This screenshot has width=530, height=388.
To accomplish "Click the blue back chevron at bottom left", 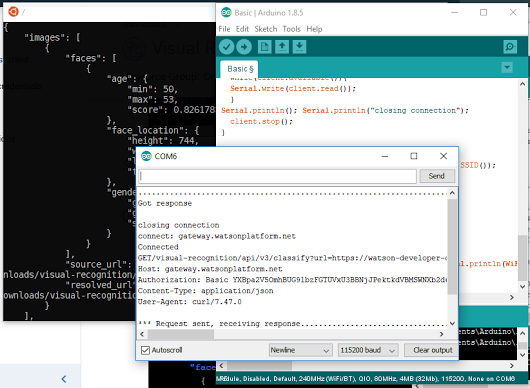I will (64, 379).
